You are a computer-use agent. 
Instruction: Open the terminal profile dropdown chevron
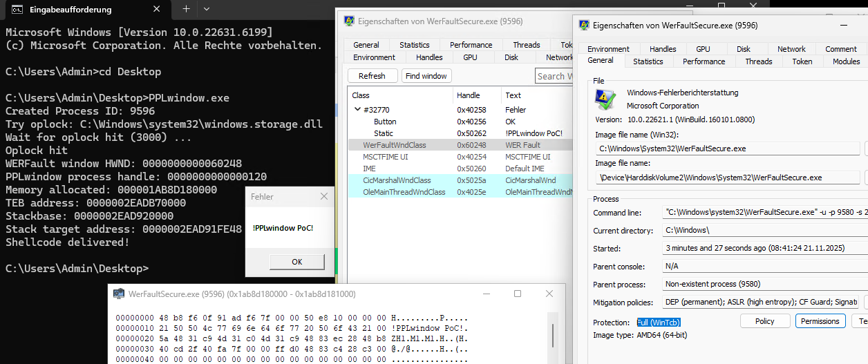(207, 9)
